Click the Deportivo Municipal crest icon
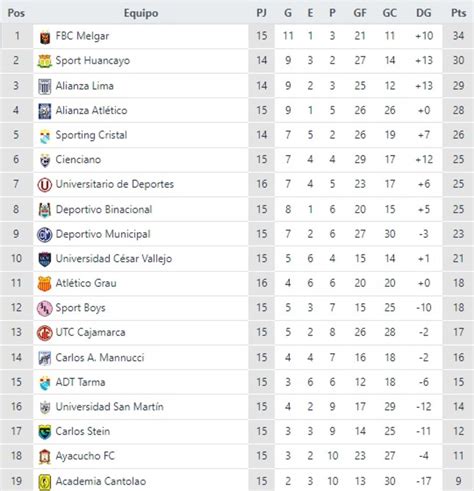This screenshot has height=491, width=474. tap(45, 235)
